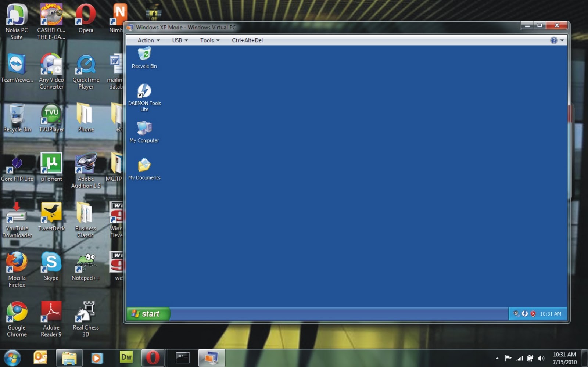Select the Real Chess 3D desktop icon
Image resolution: width=588 pixels, height=367 pixels.
point(86,319)
